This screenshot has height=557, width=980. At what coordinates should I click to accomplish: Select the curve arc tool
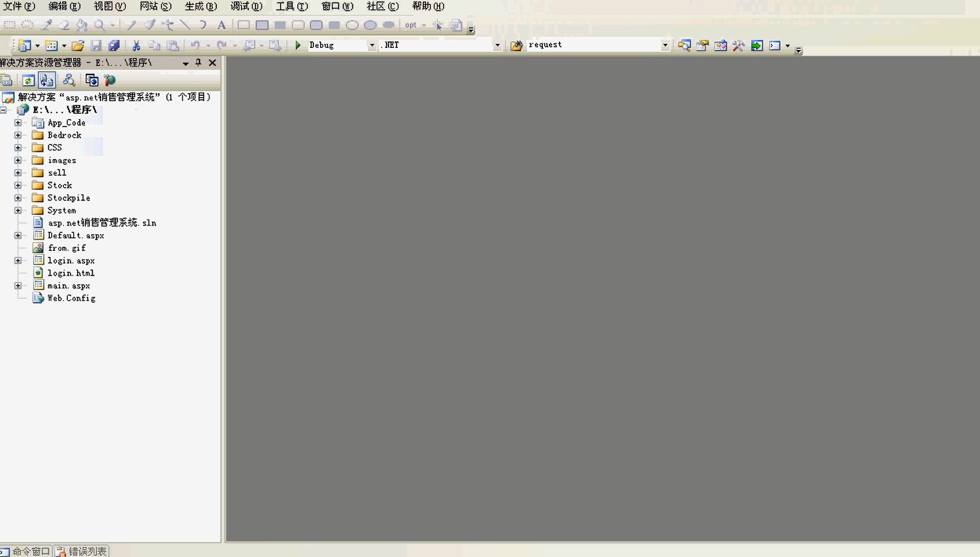click(x=203, y=25)
